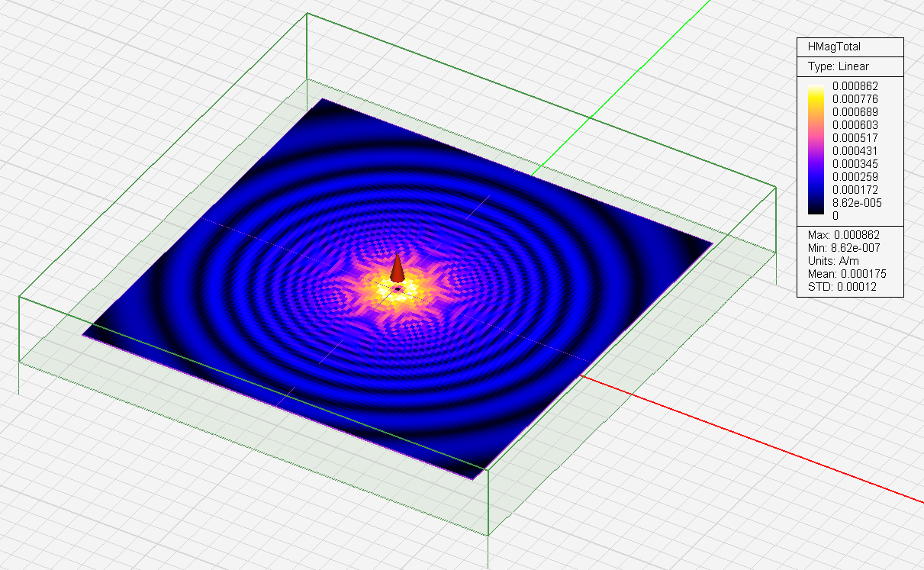Select the 0.000862 top scale value
The image size is (924, 570).
[855, 86]
